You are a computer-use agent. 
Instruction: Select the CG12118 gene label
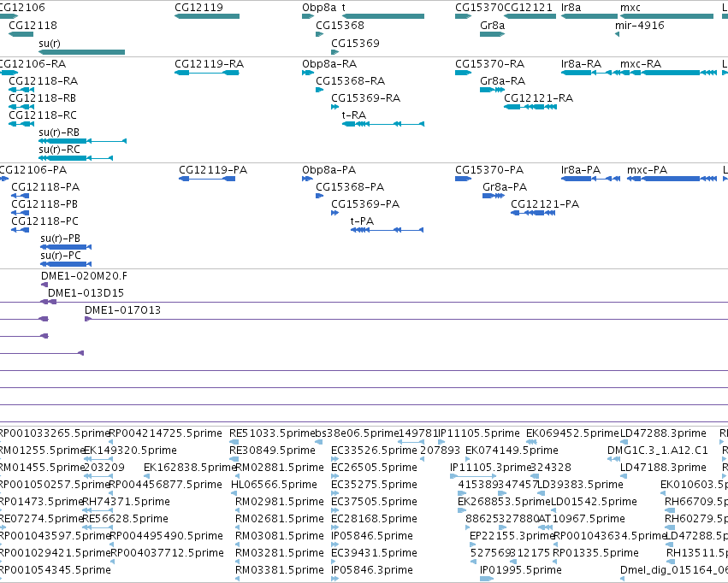point(33,25)
